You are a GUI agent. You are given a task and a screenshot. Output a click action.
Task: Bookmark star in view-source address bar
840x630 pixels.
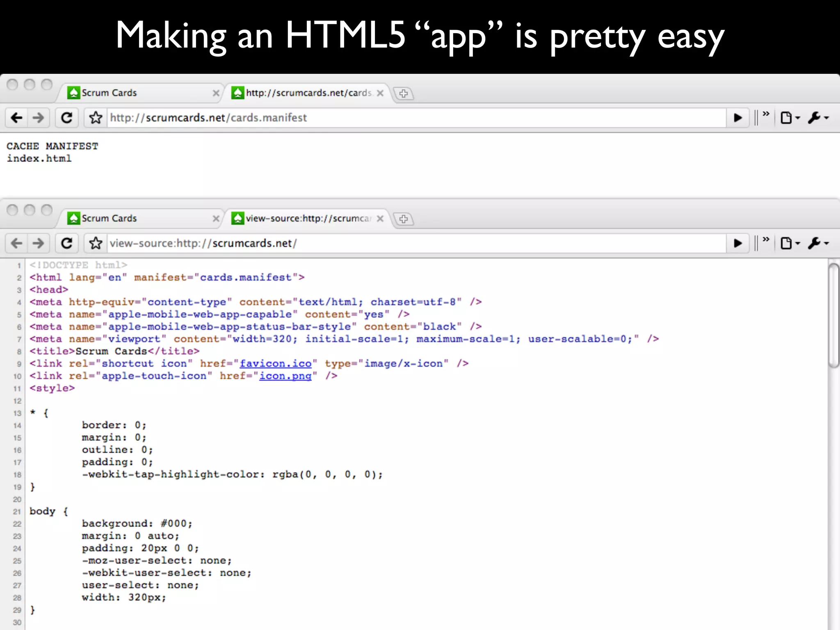[x=96, y=244]
